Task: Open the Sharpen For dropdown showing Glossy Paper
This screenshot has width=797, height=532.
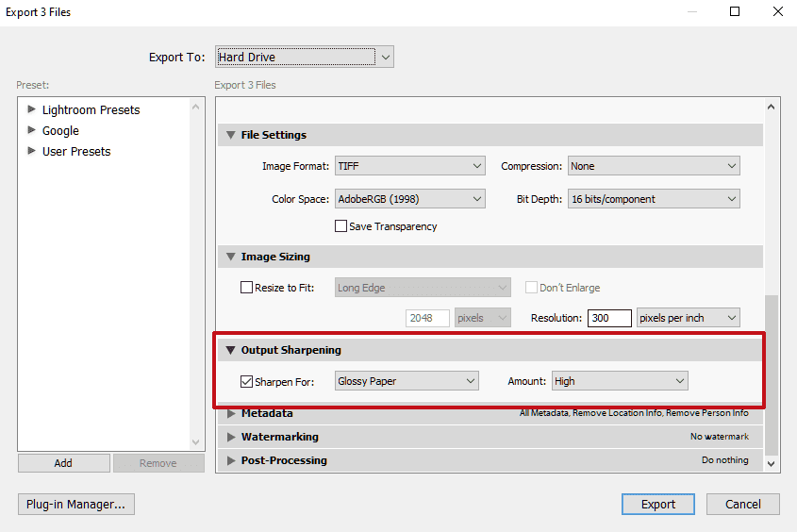Action: coord(407,381)
